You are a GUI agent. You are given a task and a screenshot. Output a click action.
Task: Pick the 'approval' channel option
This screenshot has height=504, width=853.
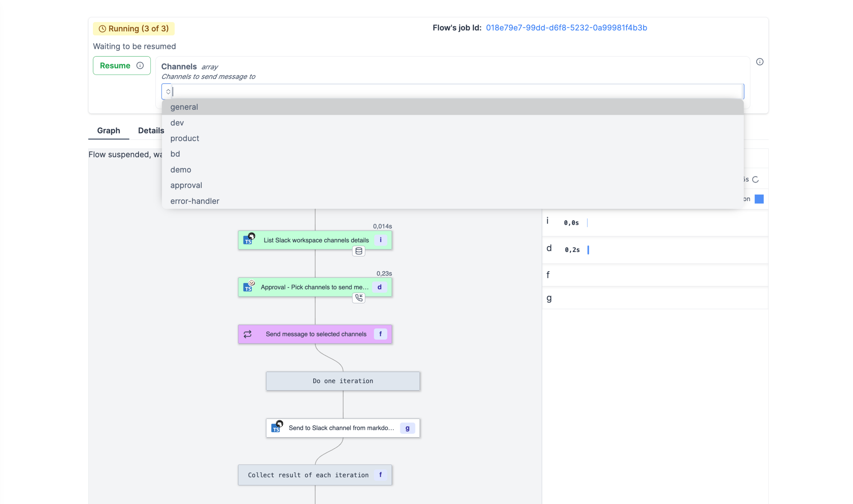[x=186, y=185]
